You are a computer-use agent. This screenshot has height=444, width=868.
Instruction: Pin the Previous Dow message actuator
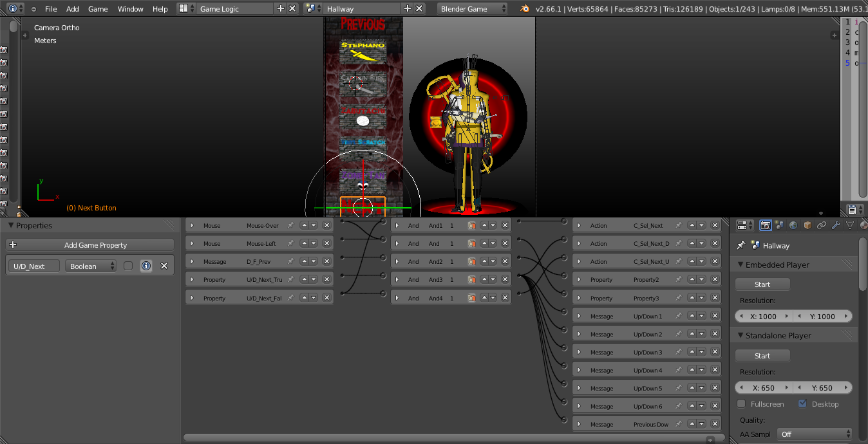679,424
